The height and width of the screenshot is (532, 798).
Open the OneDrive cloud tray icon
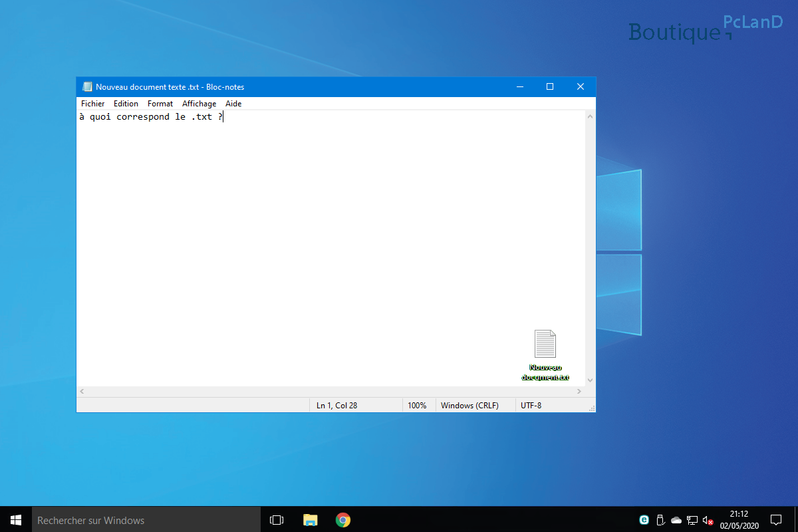point(676,519)
